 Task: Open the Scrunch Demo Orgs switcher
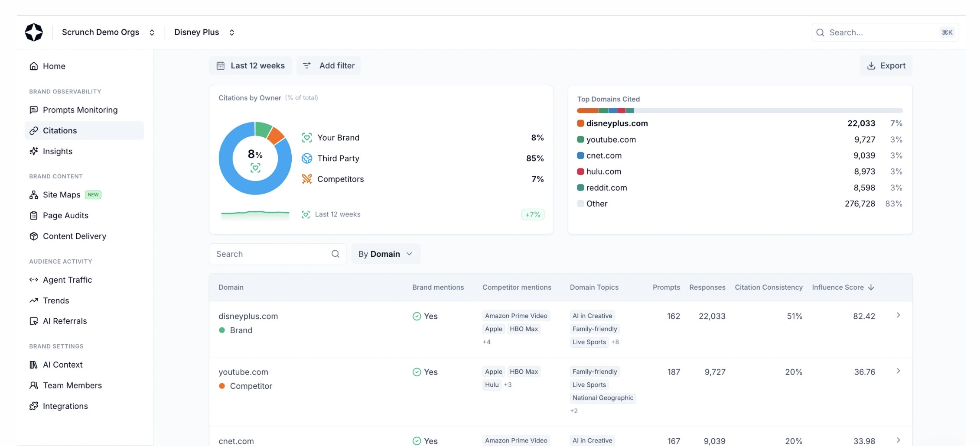108,32
